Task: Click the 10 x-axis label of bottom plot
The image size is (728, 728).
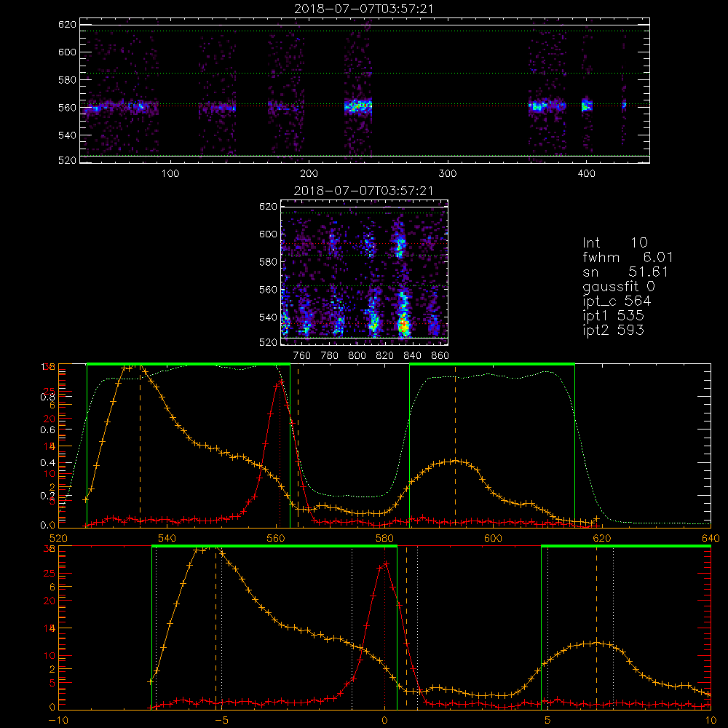Action: point(711,721)
